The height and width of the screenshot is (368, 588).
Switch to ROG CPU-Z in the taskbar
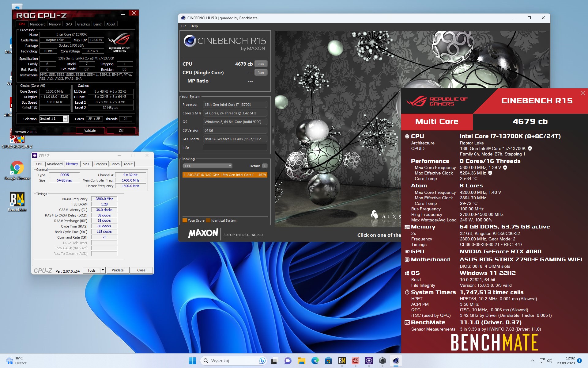356,361
